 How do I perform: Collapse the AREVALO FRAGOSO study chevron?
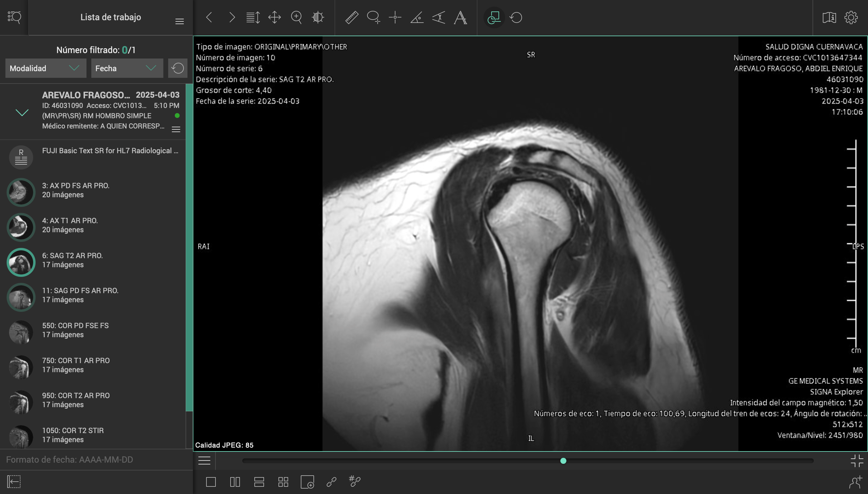click(22, 112)
